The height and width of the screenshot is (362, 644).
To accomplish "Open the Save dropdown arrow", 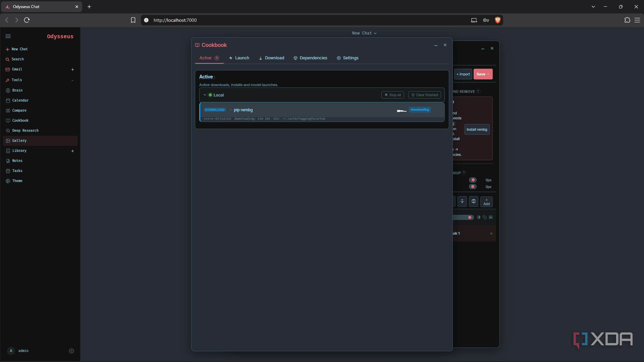I will (488, 74).
